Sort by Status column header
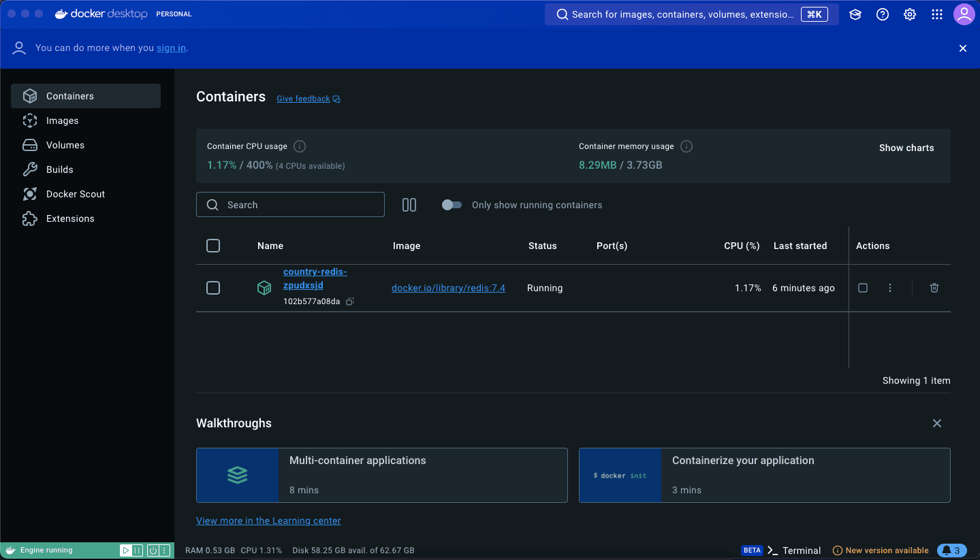This screenshot has width=980, height=560. coord(543,246)
